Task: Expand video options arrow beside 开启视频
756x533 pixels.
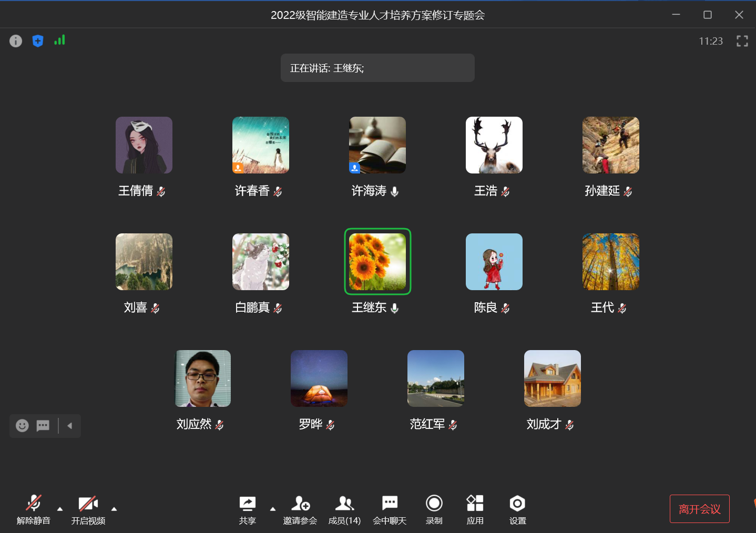Action: coord(114,509)
